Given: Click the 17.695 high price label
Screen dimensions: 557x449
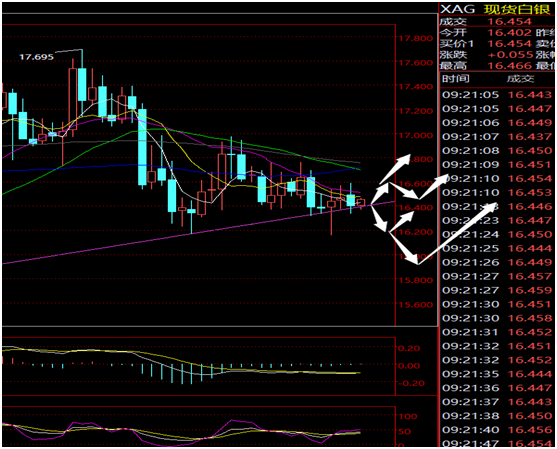Looking at the screenshot, I should coord(36,57).
